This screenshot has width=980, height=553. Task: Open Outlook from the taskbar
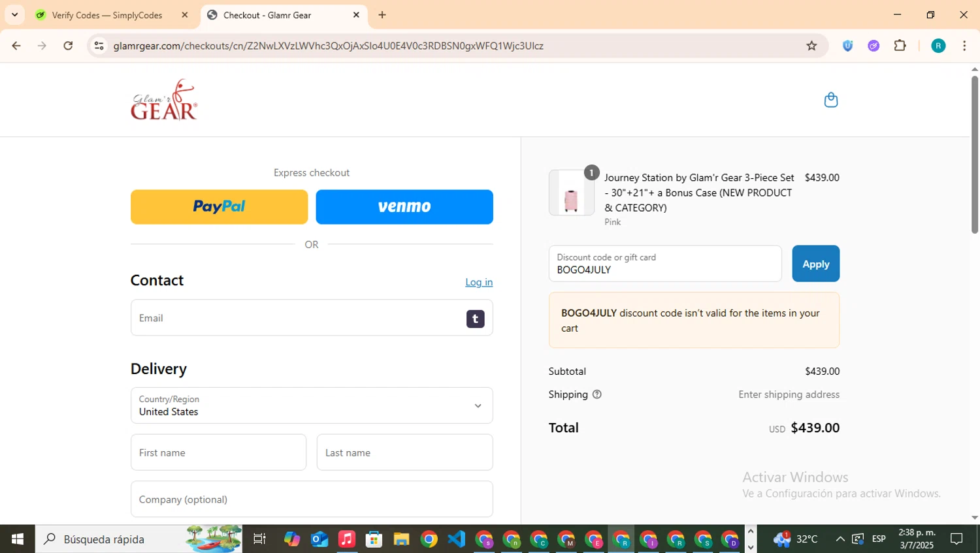(x=319, y=539)
